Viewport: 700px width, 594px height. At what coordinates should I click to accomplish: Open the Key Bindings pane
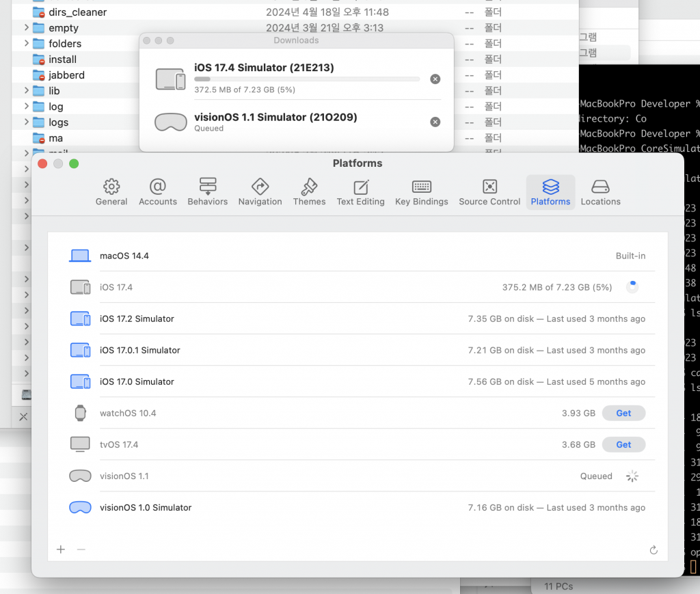pyautogui.click(x=421, y=192)
